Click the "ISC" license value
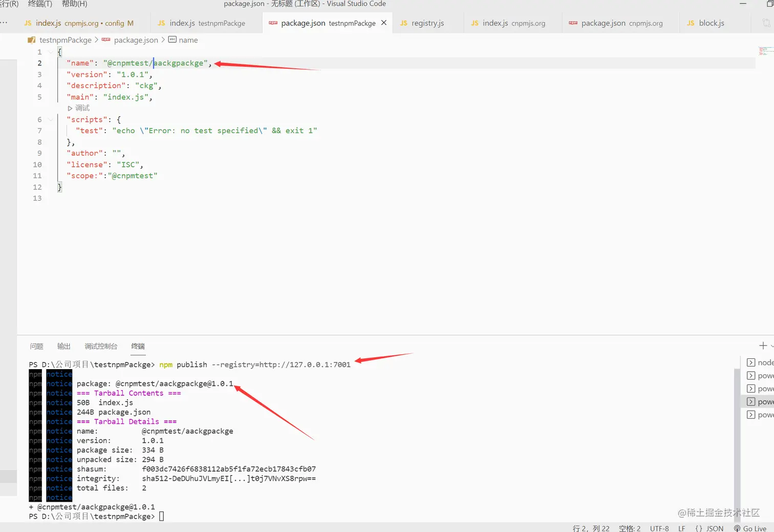The width and height of the screenshot is (774, 532). [128, 164]
